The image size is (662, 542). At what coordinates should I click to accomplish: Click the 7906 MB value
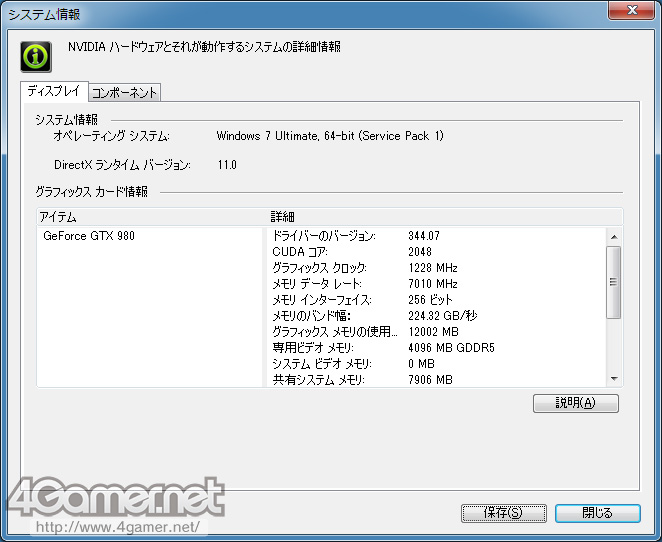[430, 380]
